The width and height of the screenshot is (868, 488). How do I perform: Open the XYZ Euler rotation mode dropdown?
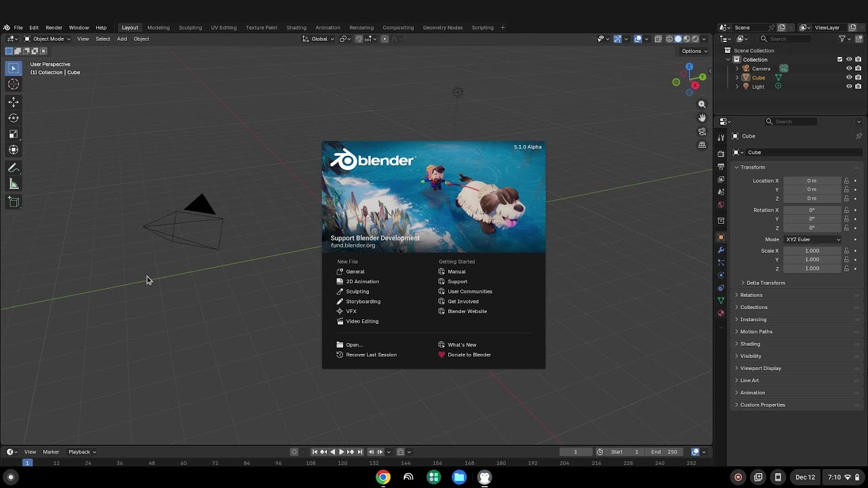[812, 239]
